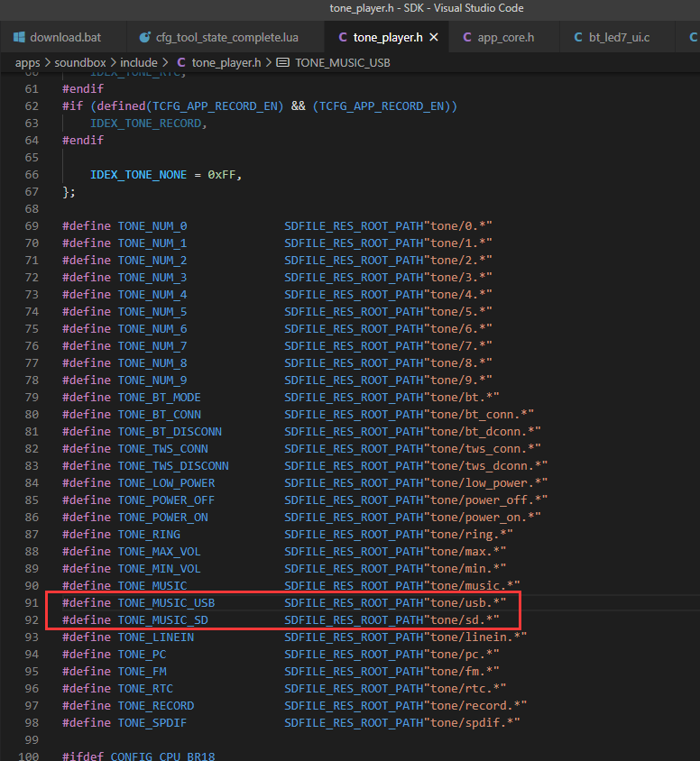This screenshot has height=761, width=700.
Task: Click the "tone/bt_conn.*" string
Action: click(x=479, y=415)
